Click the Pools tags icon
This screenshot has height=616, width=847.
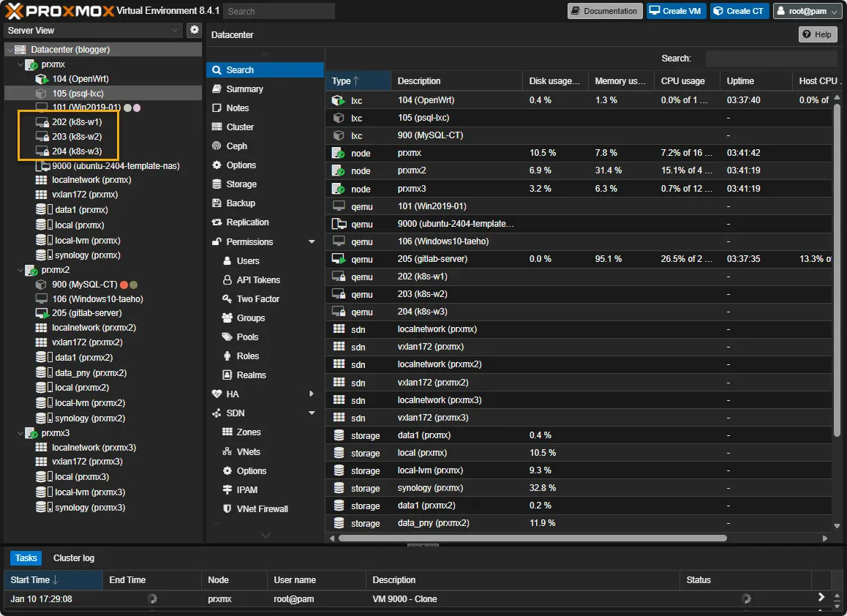(x=227, y=337)
